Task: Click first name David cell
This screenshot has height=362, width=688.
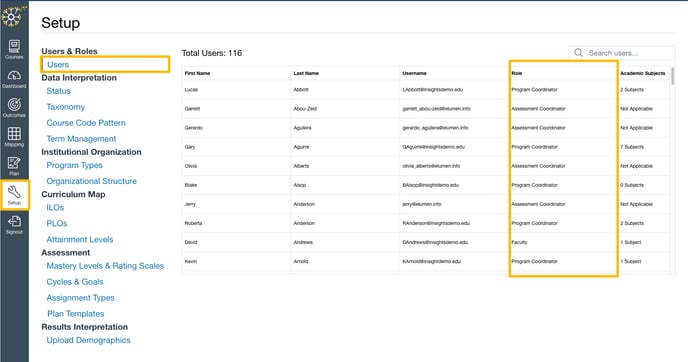Action: click(190, 242)
